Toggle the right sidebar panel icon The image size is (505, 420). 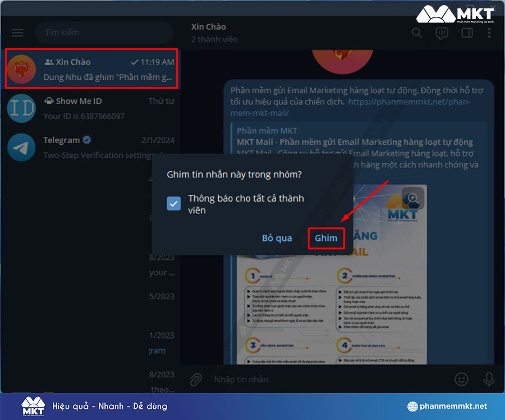(x=467, y=33)
